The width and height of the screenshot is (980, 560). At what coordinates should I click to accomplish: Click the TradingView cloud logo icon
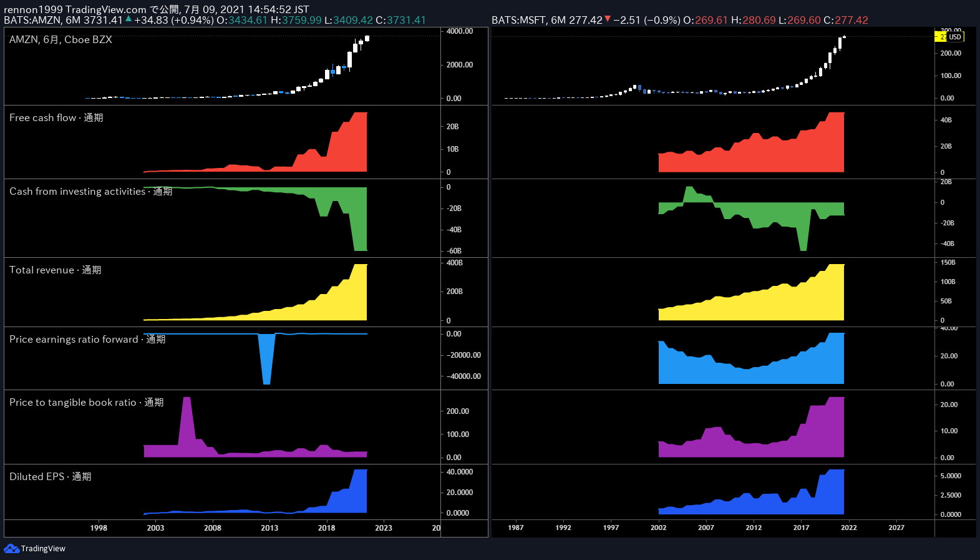tap(11, 548)
